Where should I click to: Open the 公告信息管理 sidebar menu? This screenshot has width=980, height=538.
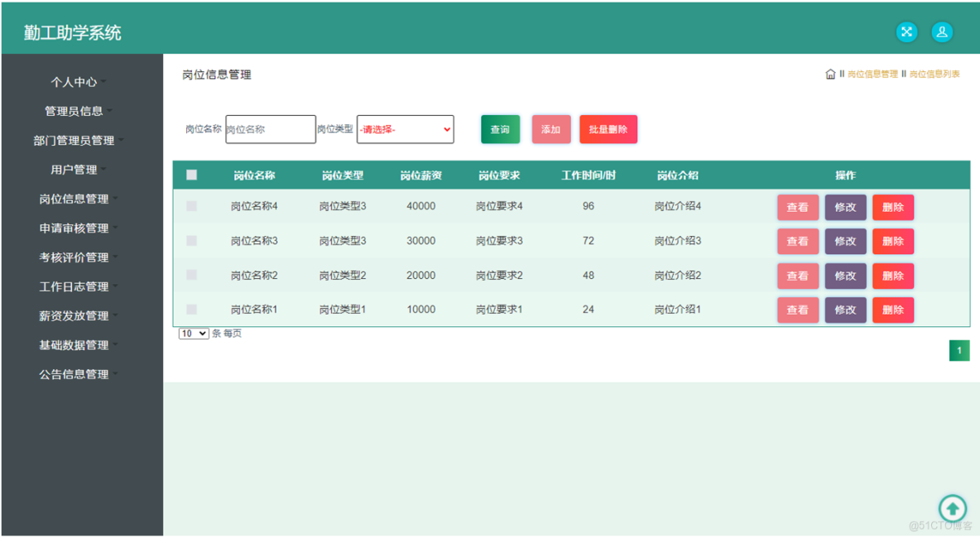(73, 374)
